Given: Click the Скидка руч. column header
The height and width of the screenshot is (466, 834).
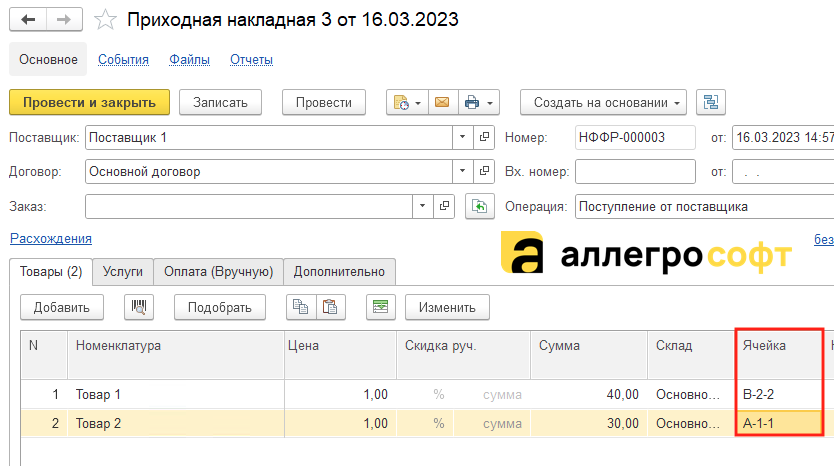Looking at the screenshot, I should tap(463, 355).
